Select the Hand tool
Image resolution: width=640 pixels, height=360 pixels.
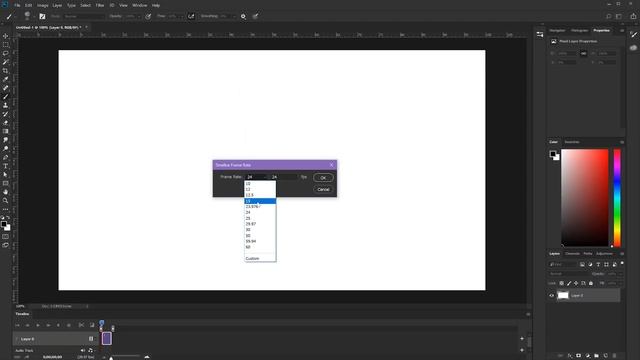(x=6, y=192)
